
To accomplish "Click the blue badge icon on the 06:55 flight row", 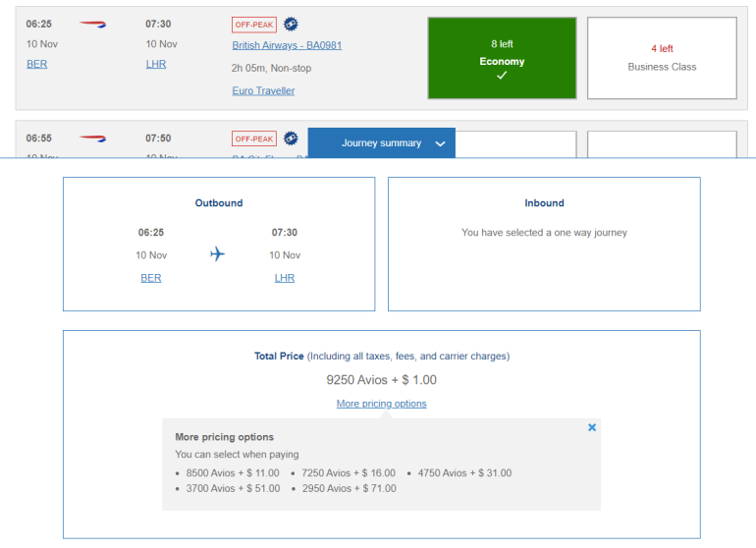I will coord(291,138).
